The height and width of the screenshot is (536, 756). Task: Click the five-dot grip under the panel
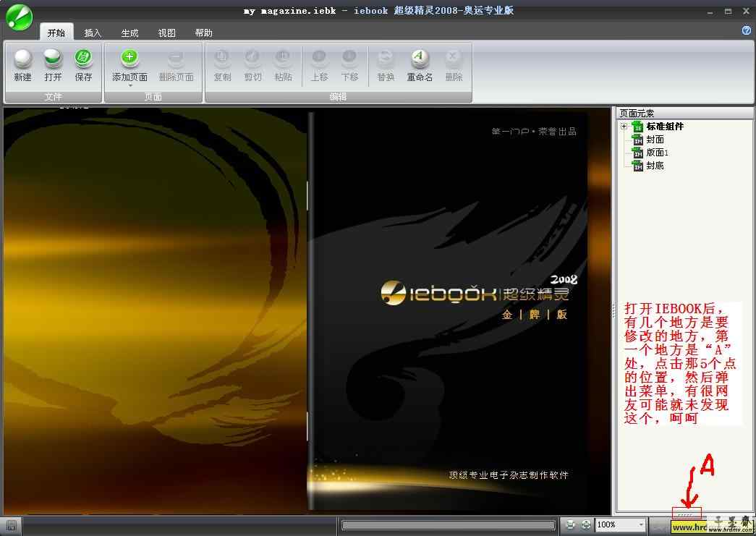pos(686,514)
